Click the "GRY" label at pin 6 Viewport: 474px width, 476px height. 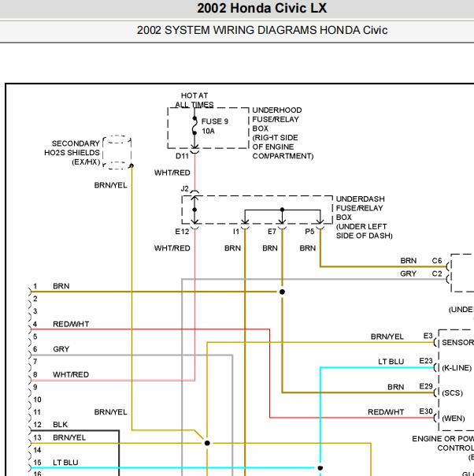tap(61, 349)
